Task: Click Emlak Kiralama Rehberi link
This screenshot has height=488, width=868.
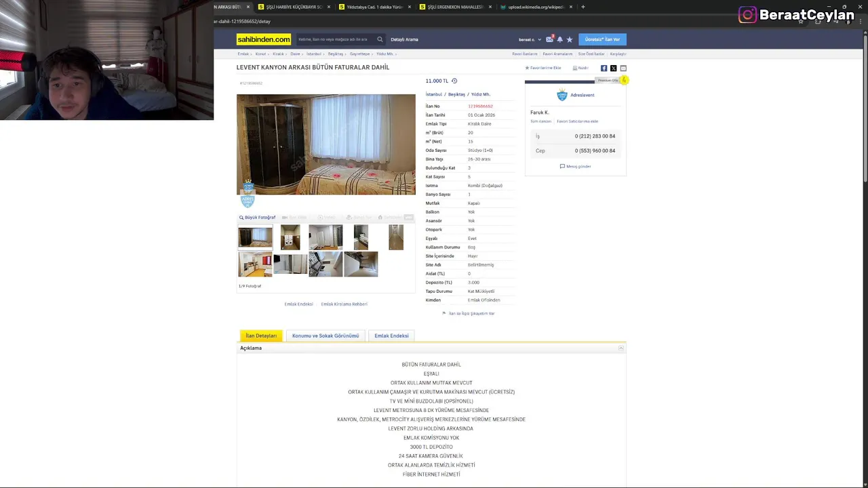Action: point(344,304)
